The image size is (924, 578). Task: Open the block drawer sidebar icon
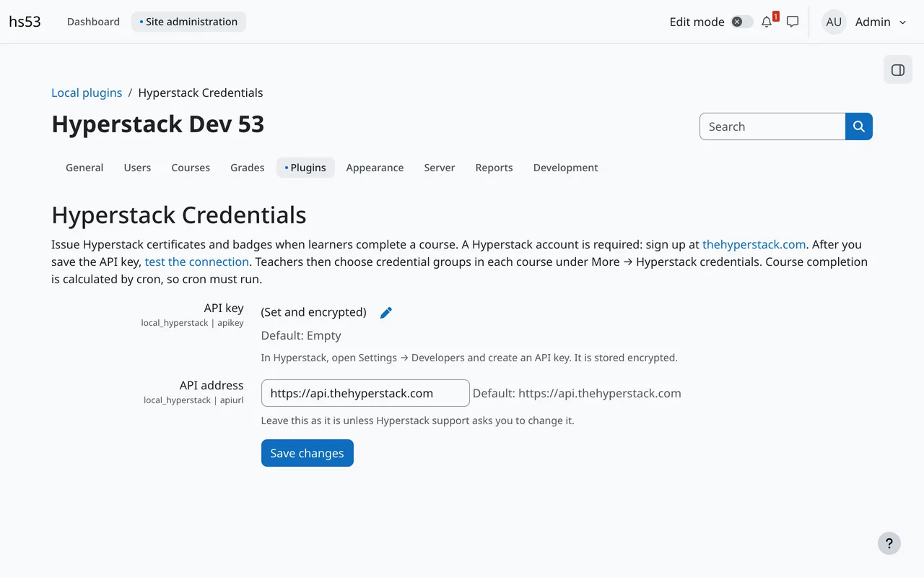point(898,70)
